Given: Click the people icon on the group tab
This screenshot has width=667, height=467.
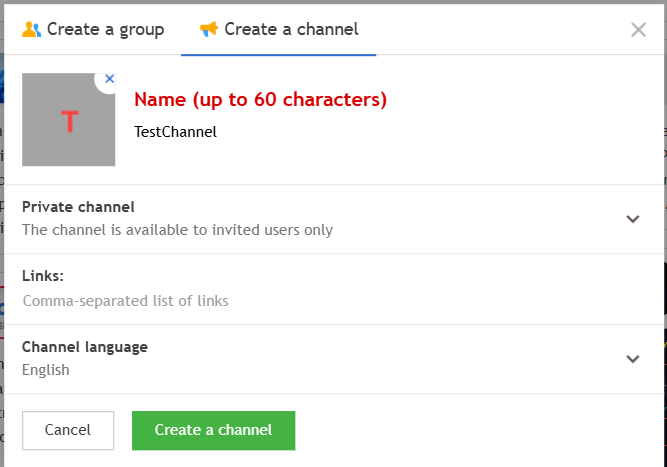Looking at the screenshot, I should (31, 29).
